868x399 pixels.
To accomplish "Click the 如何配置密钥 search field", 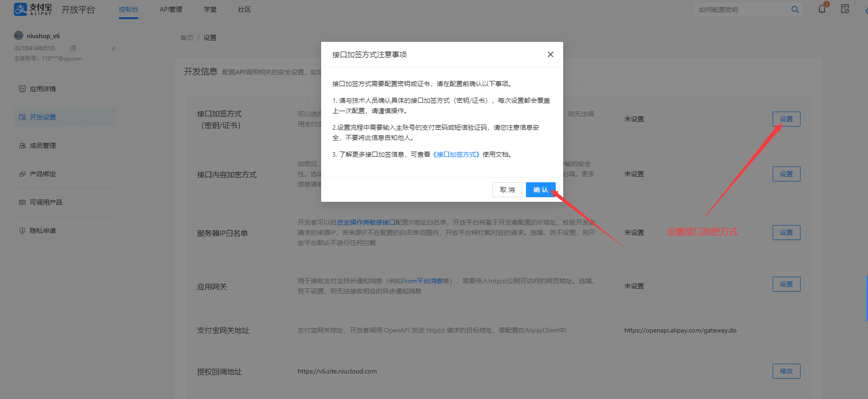I will point(741,10).
